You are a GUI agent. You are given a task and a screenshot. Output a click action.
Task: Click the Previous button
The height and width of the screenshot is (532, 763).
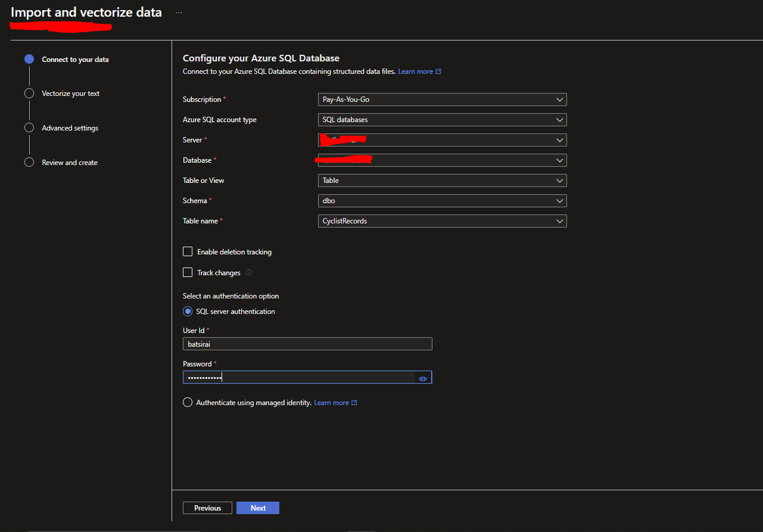coord(207,508)
